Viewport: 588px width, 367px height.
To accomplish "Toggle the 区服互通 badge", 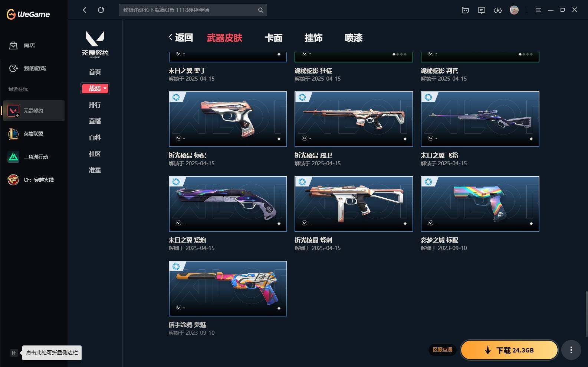I will tap(443, 350).
